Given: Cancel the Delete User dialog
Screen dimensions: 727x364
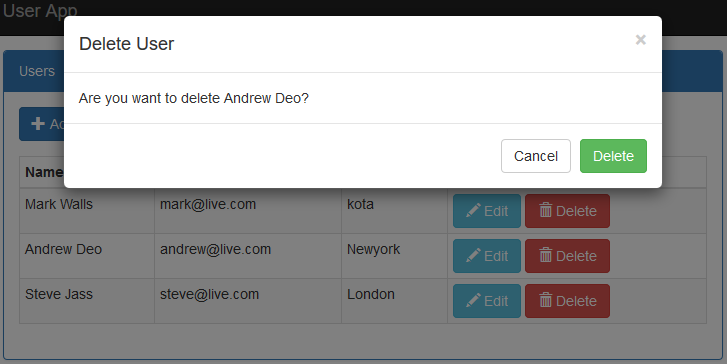Looking at the screenshot, I should coord(536,156).
